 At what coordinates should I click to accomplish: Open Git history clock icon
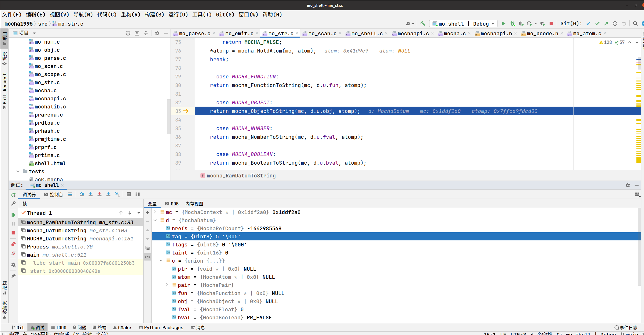click(x=615, y=24)
